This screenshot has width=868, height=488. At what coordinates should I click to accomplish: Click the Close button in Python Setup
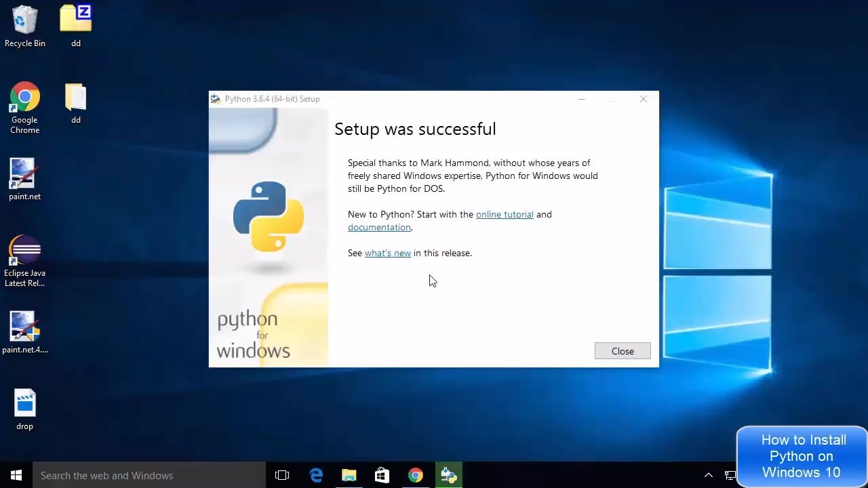pyautogui.click(x=623, y=351)
